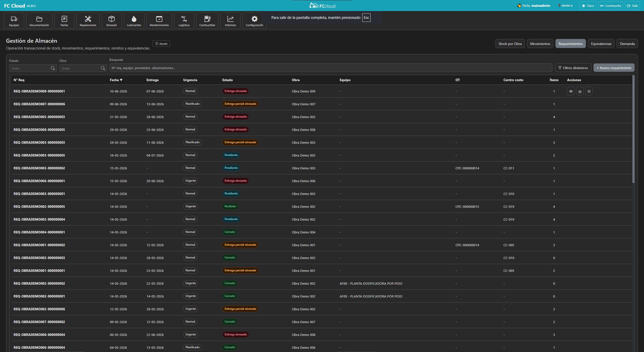Go to the Lubricantes droplet module
This screenshot has height=352, width=644.
[x=134, y=20]
